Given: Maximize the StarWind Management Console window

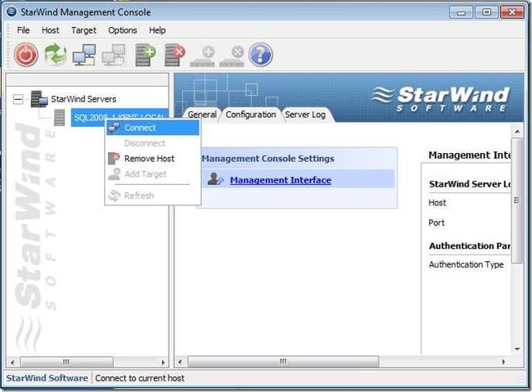Looking at the screenshot, I should (x=486, y=12).
